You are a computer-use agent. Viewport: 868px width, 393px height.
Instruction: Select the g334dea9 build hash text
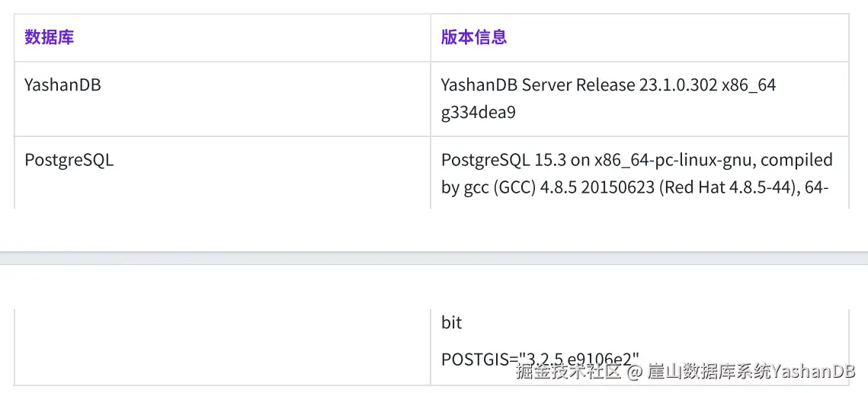tap(479, 113)
